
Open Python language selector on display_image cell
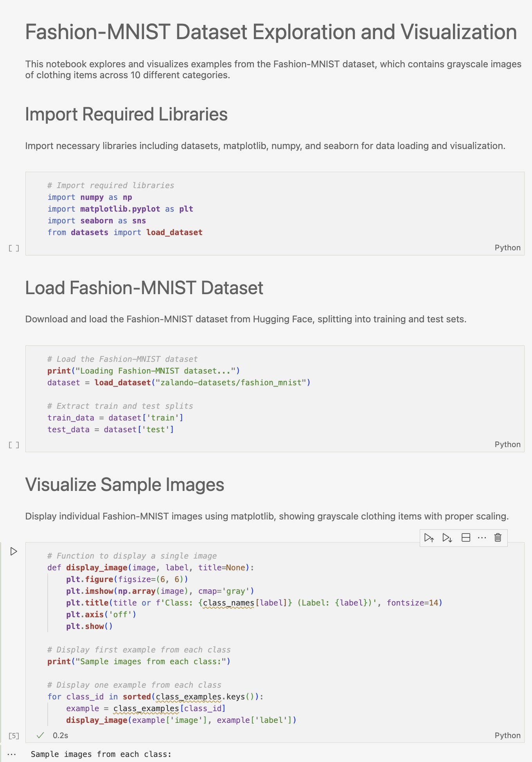click(507, 735)
